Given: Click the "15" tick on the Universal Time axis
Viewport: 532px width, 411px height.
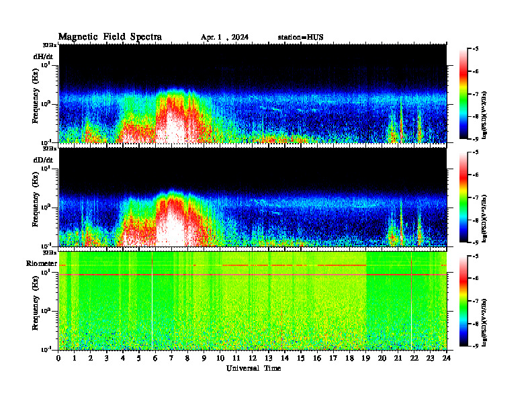Looking at the screenshot, I should (301, 358).
